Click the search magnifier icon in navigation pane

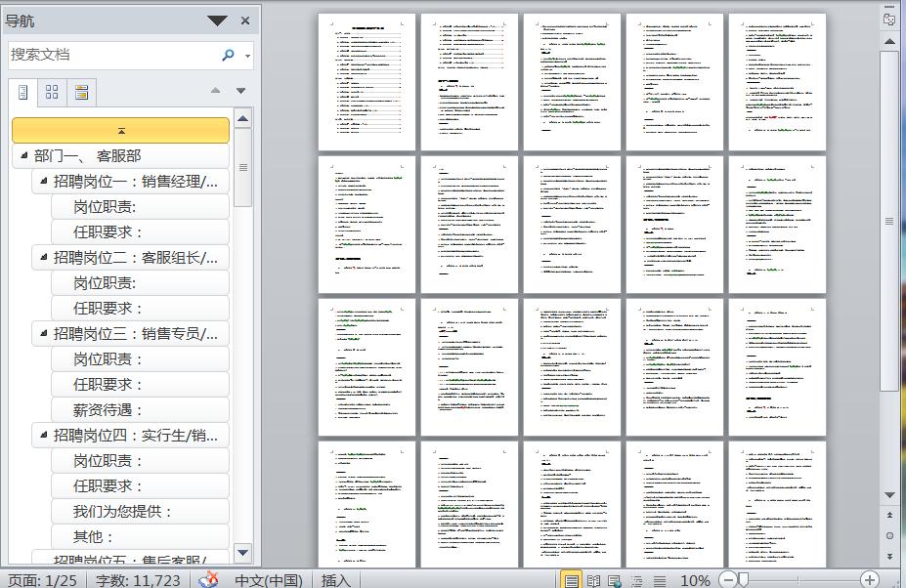(229, 55)
